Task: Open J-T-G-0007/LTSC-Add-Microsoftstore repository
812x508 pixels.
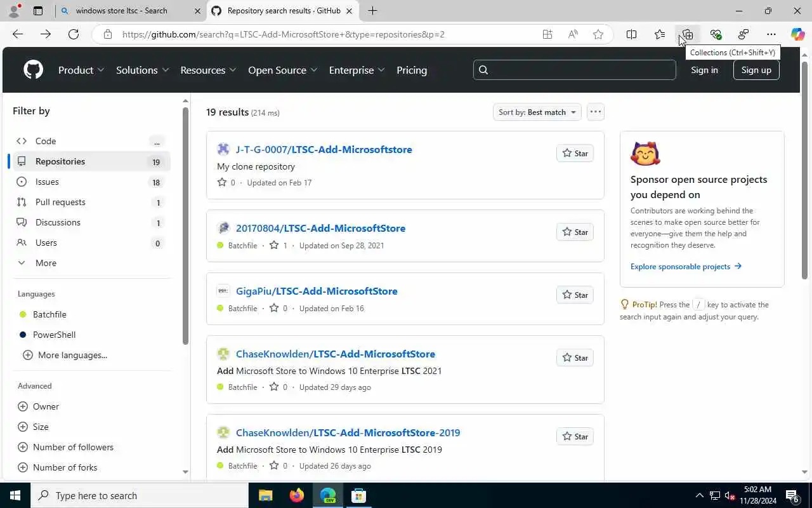Action: (x=324, y=149)
